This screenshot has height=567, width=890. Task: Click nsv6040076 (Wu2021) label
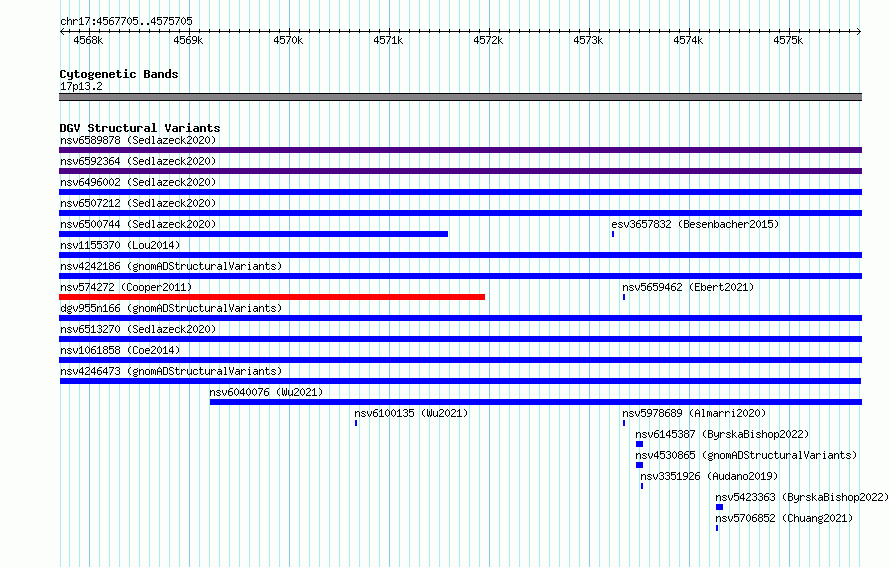point(266,392)
